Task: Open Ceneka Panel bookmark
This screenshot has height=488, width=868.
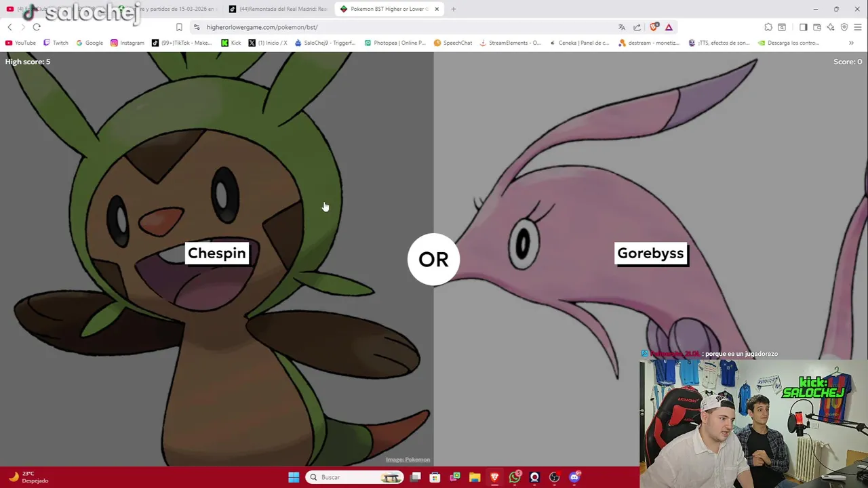Action: (579, 43)
